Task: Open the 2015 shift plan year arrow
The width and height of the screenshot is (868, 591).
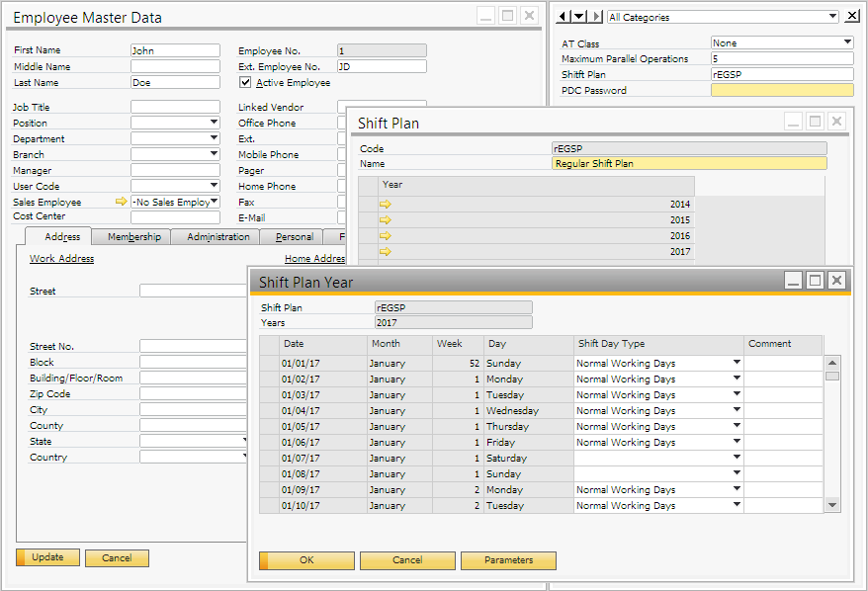Action: [386, 220]
